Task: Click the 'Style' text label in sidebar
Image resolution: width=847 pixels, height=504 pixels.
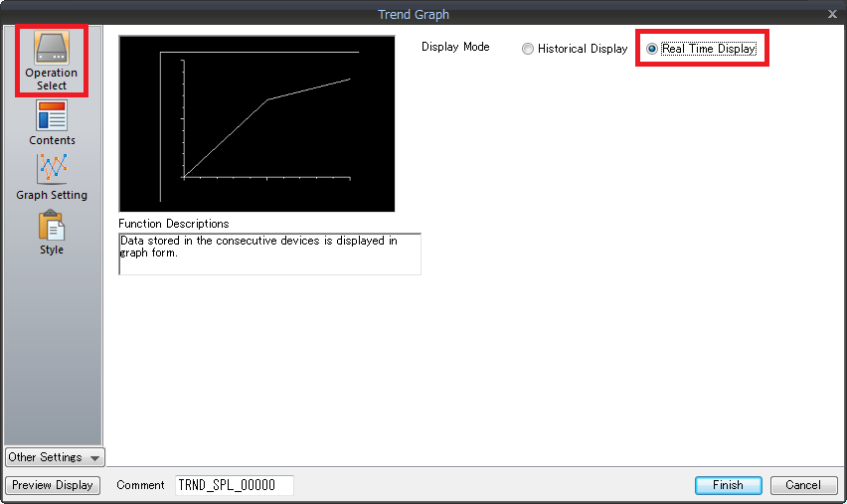Action: (x=52, y=250)
